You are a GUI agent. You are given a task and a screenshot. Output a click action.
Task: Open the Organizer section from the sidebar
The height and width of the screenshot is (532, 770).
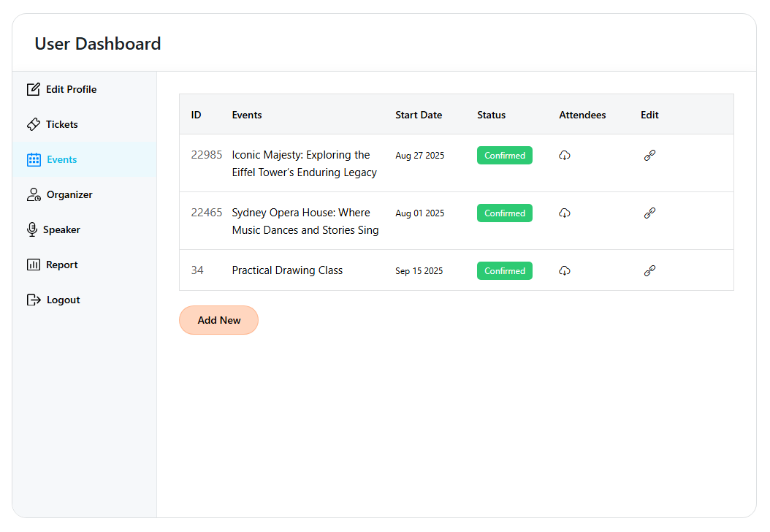tap(70, 194)
